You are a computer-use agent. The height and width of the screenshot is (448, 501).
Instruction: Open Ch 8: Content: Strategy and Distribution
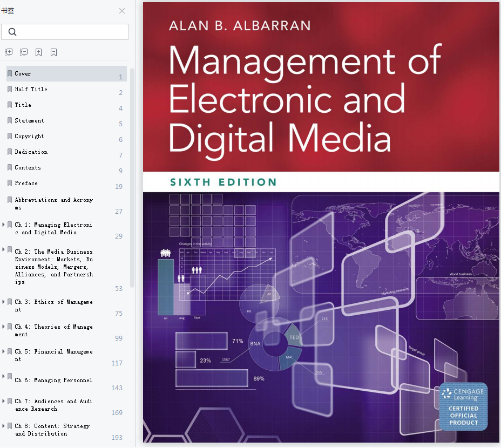coord(52,430)
